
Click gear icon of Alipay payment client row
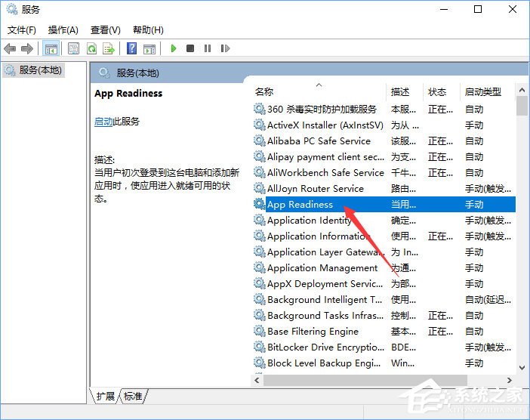pyautogui.click(x=260, y=156)
